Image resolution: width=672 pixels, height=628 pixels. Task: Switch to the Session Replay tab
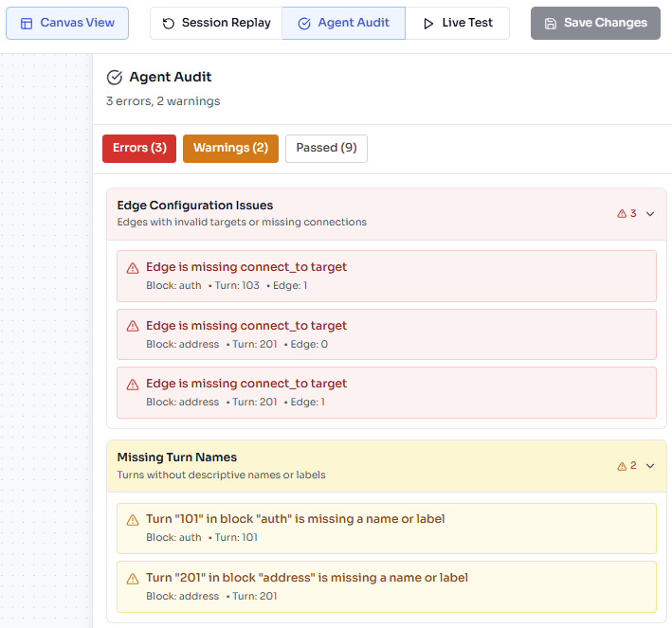click(216, 23)
